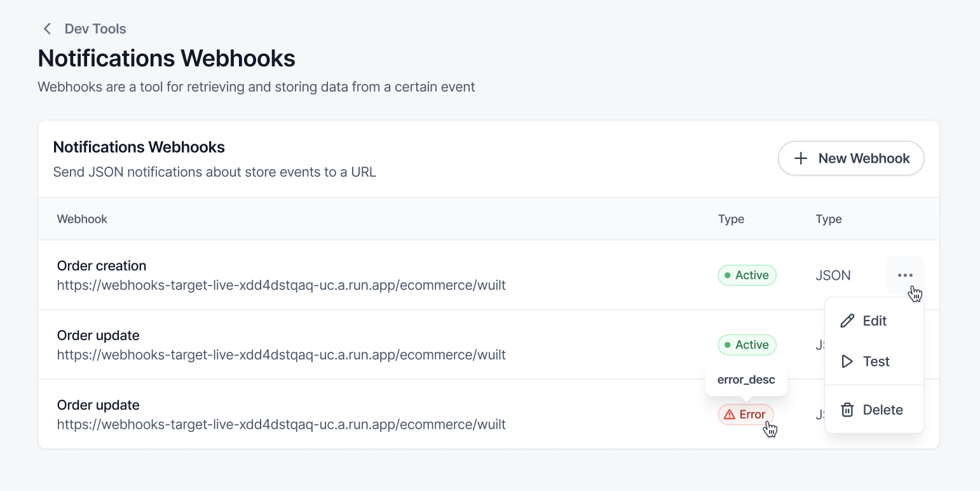Open the first Type column header
The image size is (980, 491).
pyautogui.click(x=731, y=219)
